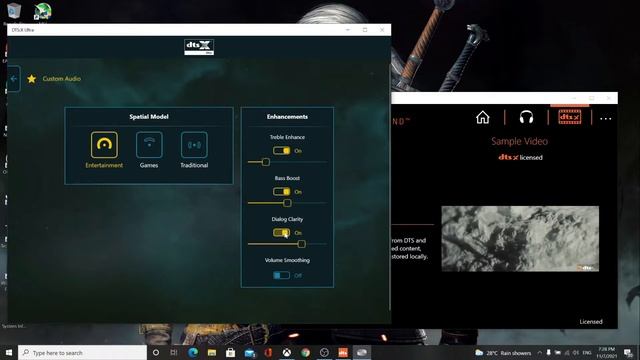Click the Custom Audio label
This screenshot has height=360, width=640.
[x=62, y=79]
